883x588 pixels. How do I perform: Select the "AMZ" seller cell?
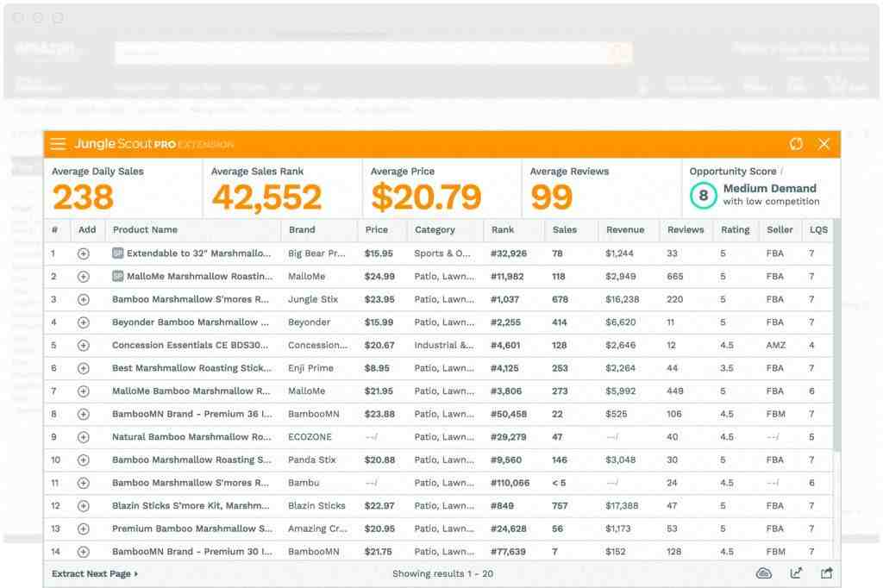[775, 345]
